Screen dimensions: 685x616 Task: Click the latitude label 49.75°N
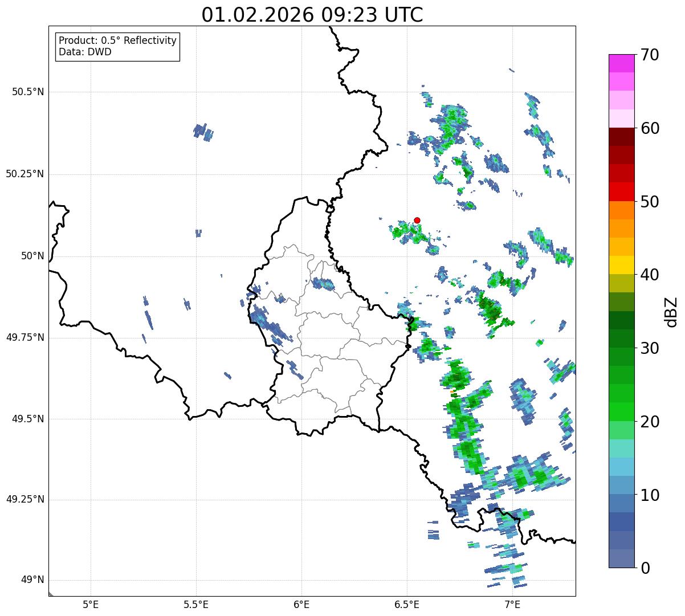(x=25, y=337)
